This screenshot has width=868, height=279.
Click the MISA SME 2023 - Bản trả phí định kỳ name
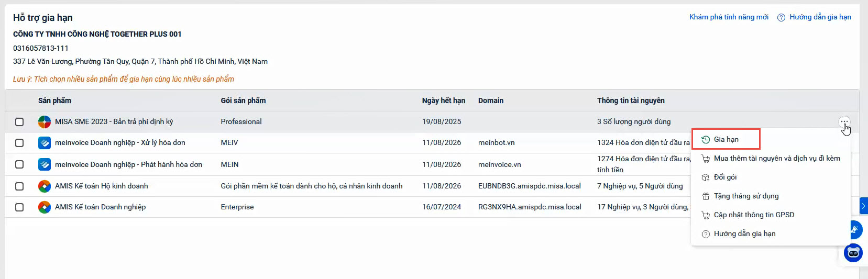pos(114,121)
